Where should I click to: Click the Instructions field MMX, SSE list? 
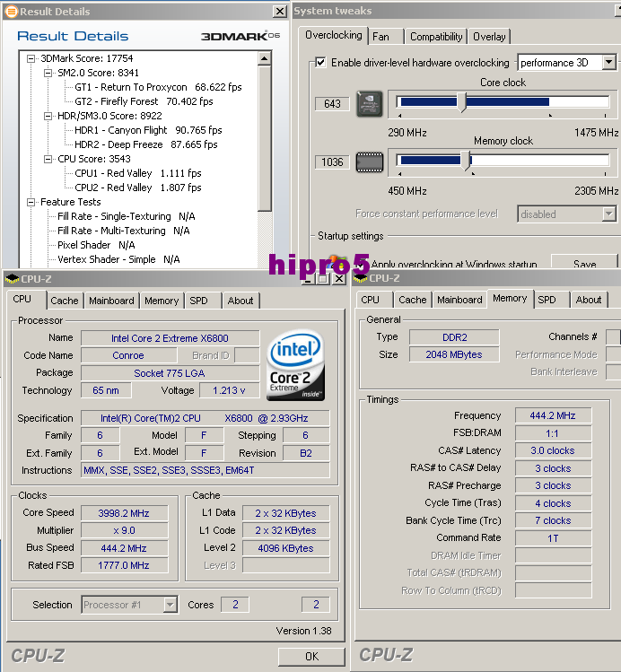206,470
